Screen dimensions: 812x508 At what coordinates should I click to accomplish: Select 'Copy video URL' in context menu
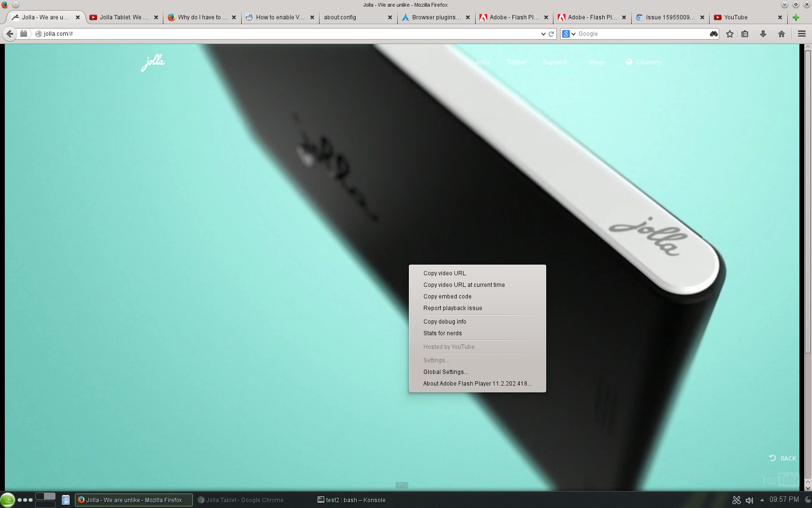[x=478, y=273]
